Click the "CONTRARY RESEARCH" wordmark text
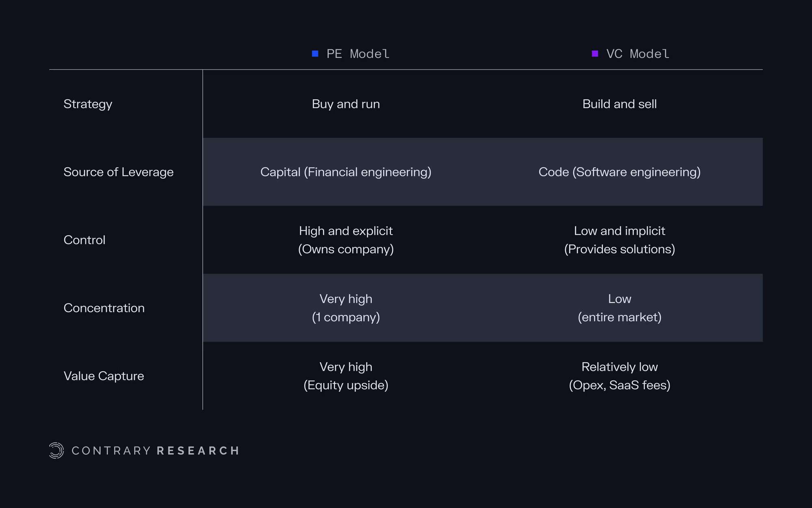 (155, 451)
